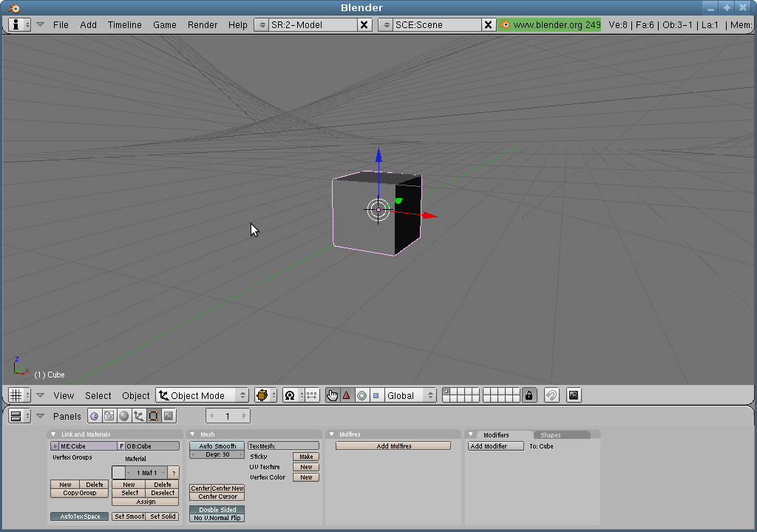Image resolution: width=757 pixels, height=532 pixels.
Task: Toggle the Double Sided button
Action: [x=217, y=510]
